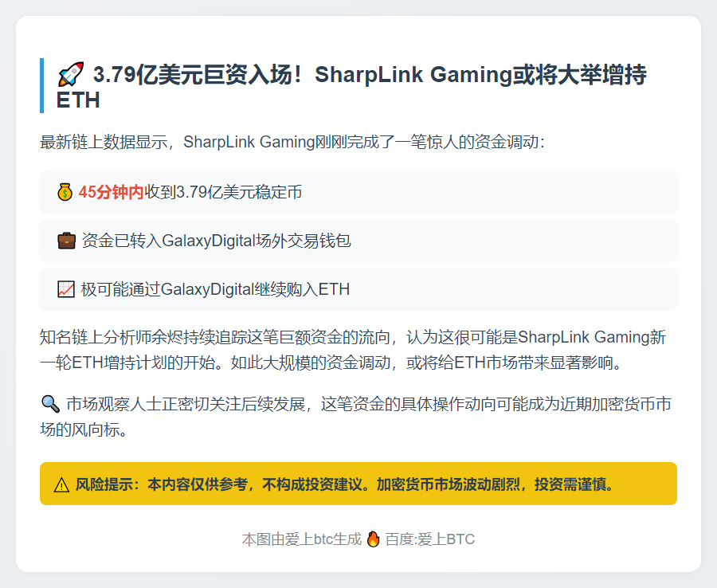Click "ETH" on the headline's second line
This screenshot has height=588, width=717.
pyautogui.click(x=78, y=101)
